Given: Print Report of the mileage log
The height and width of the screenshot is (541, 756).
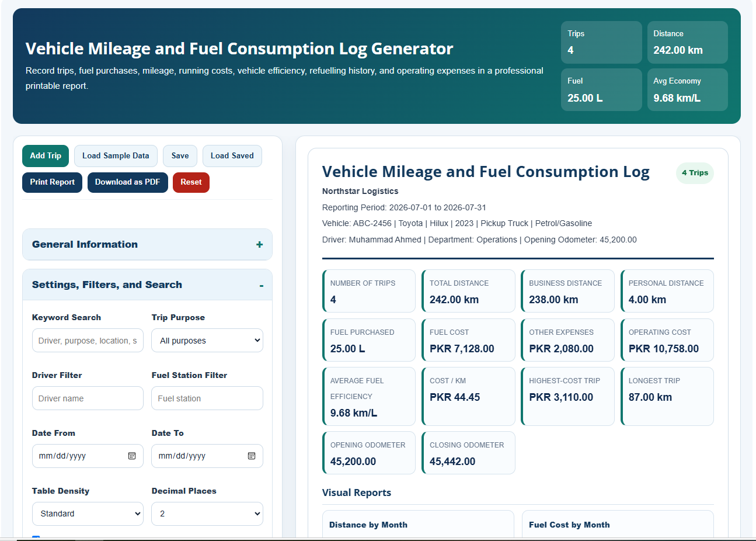Looking at the screenshot, I should click(x=52, y=182).
